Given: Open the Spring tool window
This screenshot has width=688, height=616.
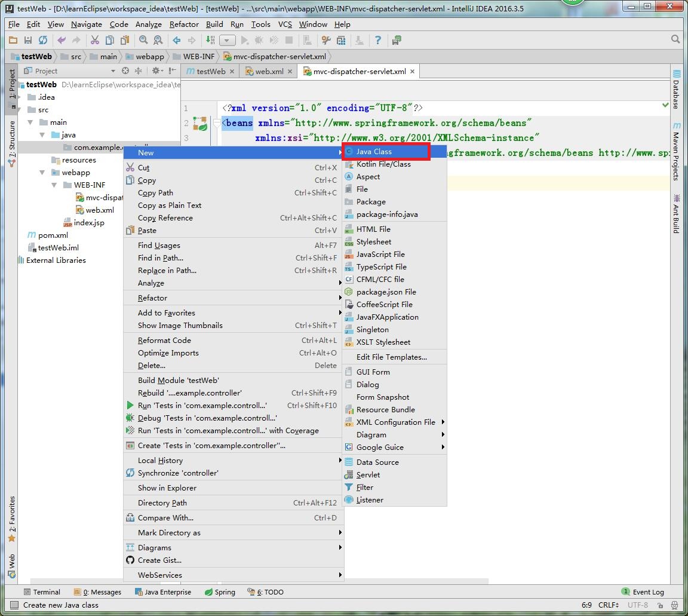Looking at the screenshot, I should tap(220, 592).
